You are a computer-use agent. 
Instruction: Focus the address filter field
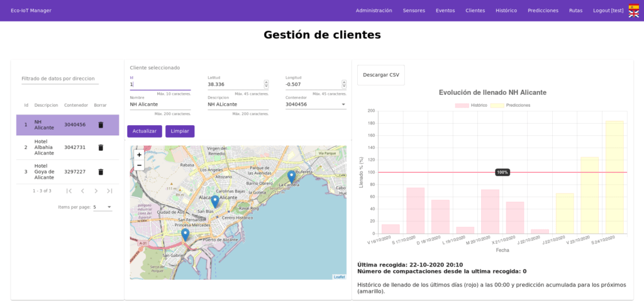60,79
